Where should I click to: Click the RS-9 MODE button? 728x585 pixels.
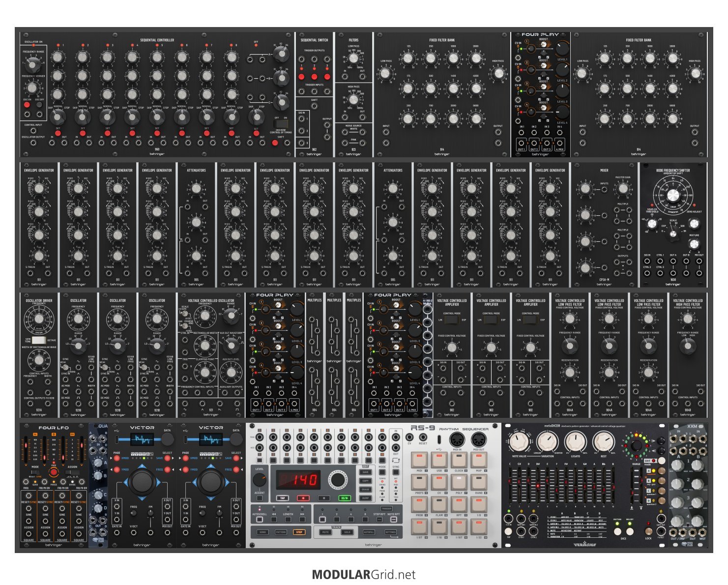click(382, 472)
